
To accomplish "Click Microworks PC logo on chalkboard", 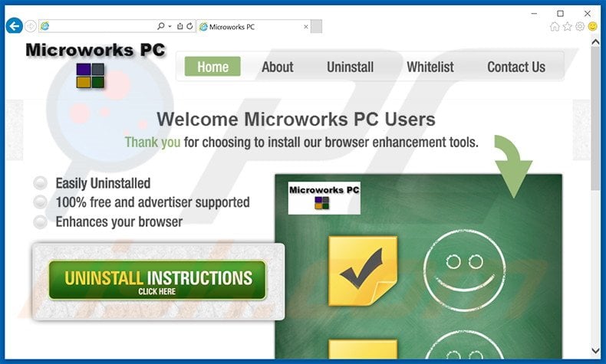I will tap(324, 198).
